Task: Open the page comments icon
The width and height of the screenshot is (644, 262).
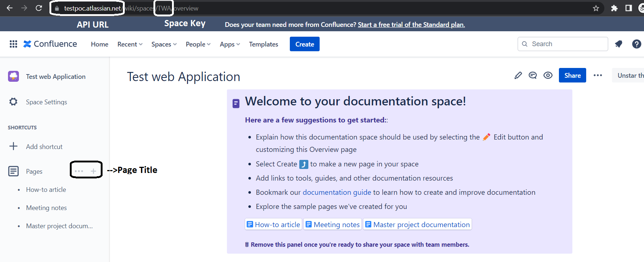Action: point(533,75)
